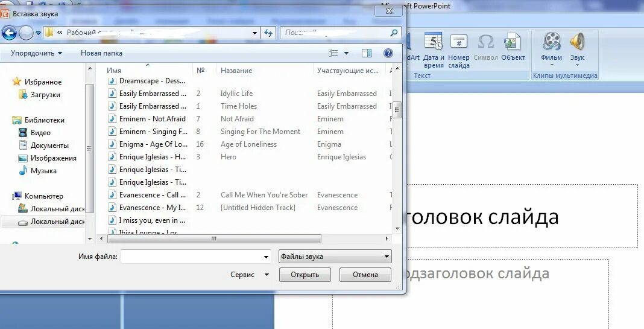Click the magnifier search icon

(x=394, y=33)
